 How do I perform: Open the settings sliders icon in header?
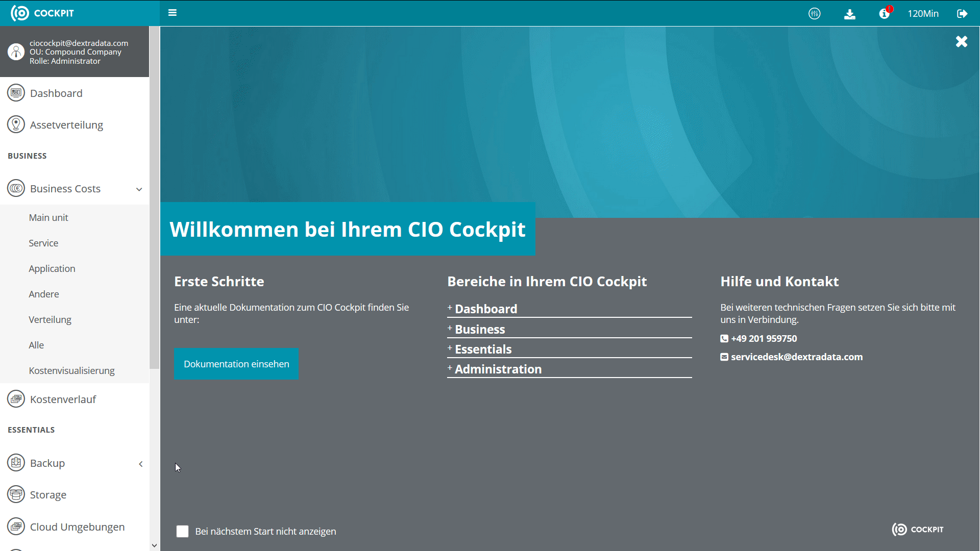coord(815,14)
